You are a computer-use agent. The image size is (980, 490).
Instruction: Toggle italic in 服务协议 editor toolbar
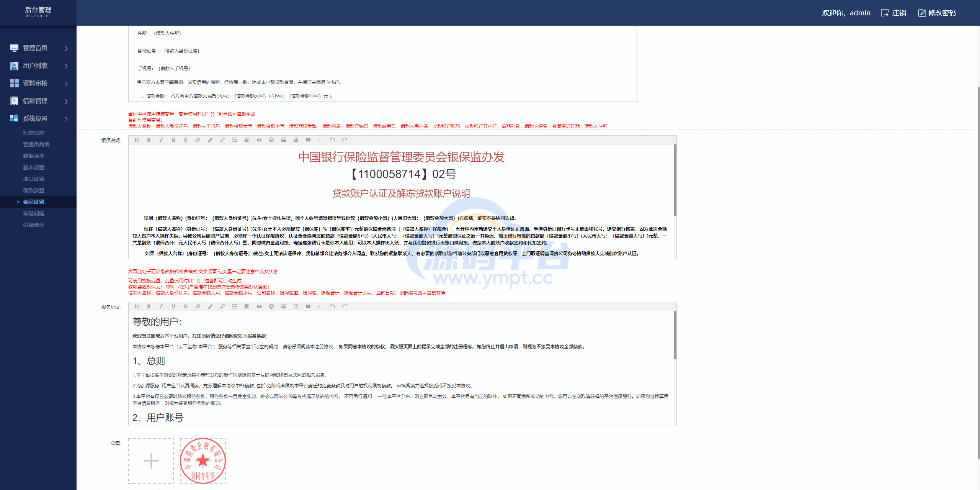click(x=161, y=306)
